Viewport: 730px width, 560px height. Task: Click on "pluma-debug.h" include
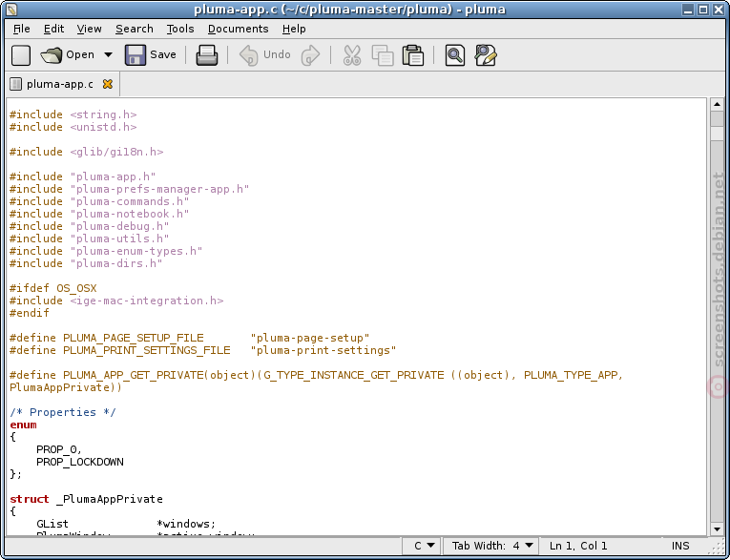pyautogui.click(x=119, y=226)
